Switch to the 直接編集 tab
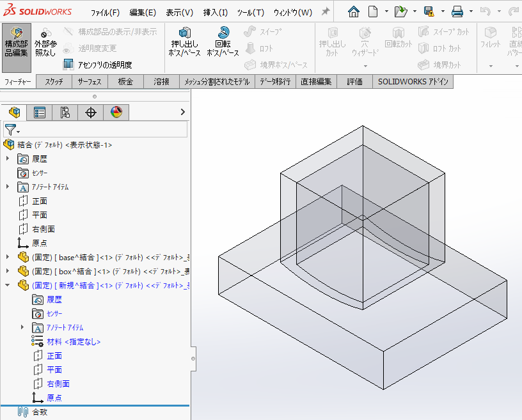The height and width of the screenshot is (420, 522). [316, 82]
